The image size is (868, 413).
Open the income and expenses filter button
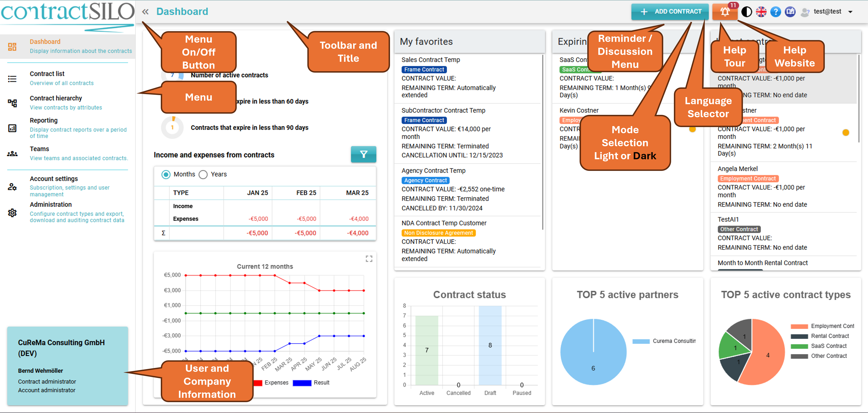click(x=363, y=155)
